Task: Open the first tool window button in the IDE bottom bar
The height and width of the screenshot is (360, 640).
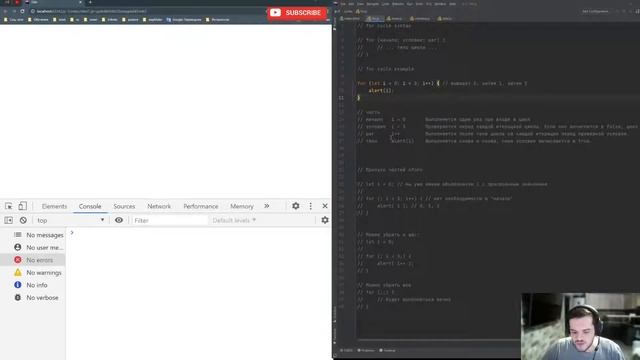Action: [346, 351]
